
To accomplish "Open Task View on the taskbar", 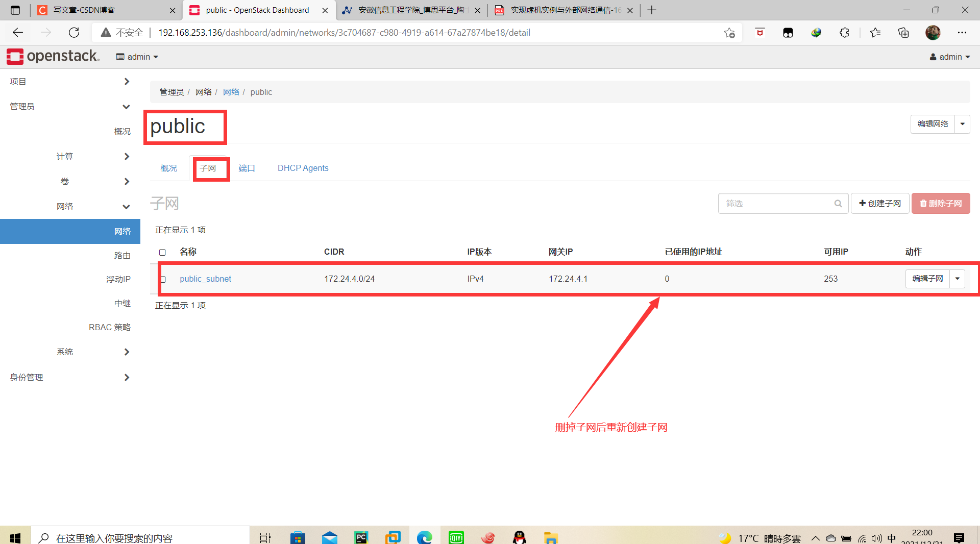I will coord(265,537).
